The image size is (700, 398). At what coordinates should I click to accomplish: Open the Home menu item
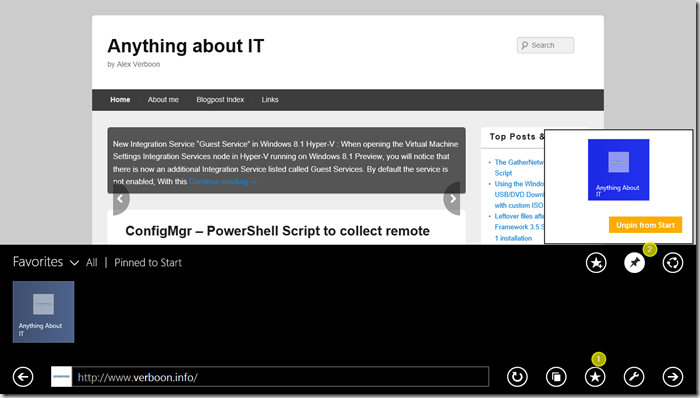click(x=120, y=100)
